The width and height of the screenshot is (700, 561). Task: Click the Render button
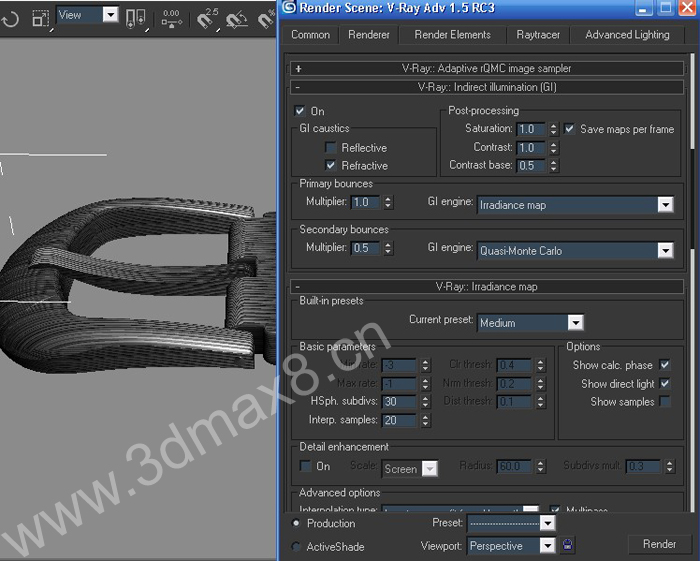pos(659,544)
